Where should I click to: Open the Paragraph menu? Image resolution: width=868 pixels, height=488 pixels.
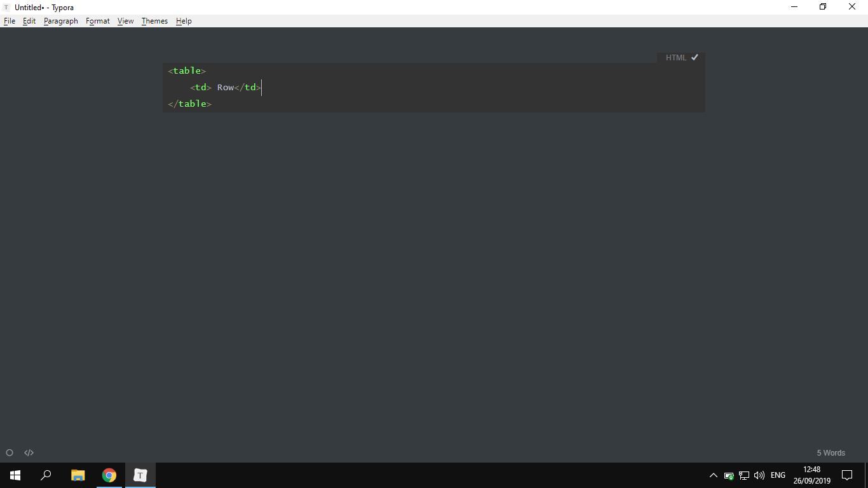tap(60, 21)
